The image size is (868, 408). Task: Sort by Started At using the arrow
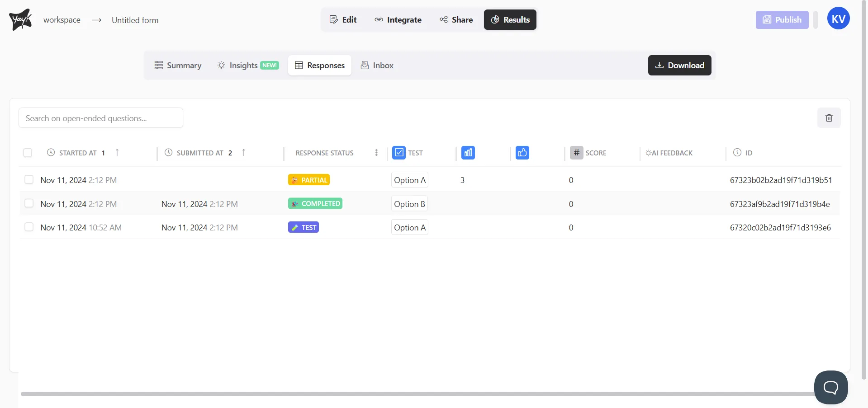[117, 153]
